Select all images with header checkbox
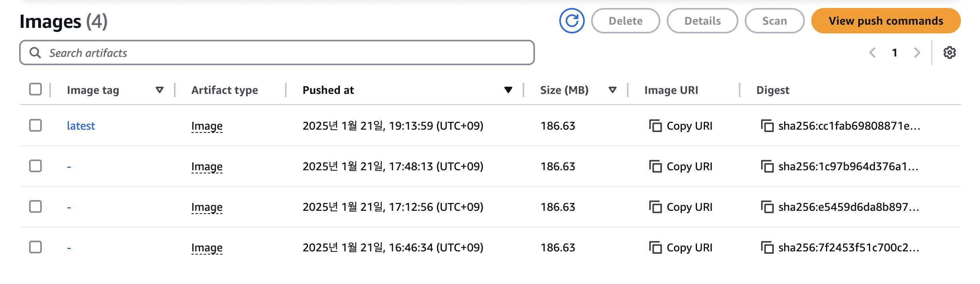The image size is (980, 284). [35, 89]
